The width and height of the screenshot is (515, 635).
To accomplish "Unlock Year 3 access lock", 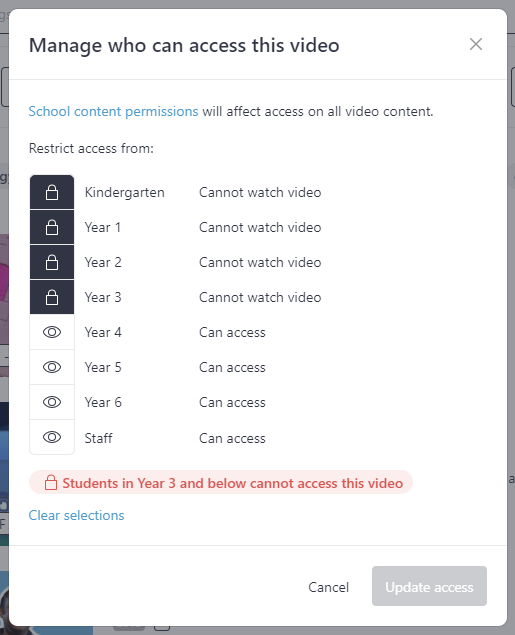I will click(x=52, y=297).
